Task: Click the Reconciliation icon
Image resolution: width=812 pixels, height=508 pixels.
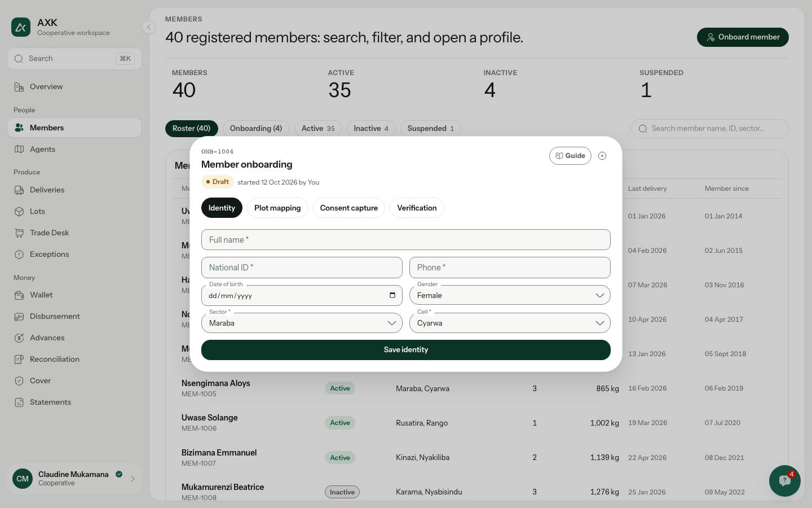Action: pos(19,360)
